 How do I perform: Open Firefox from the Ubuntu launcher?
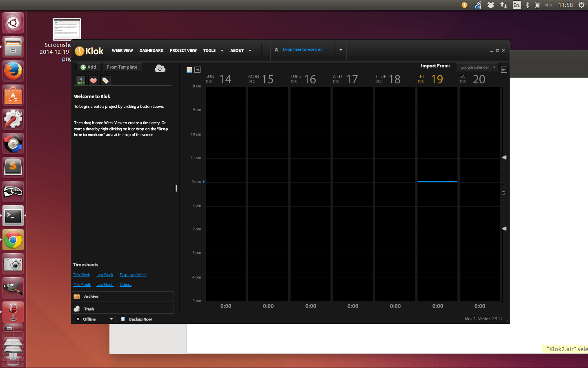click(x=13, y=71)
